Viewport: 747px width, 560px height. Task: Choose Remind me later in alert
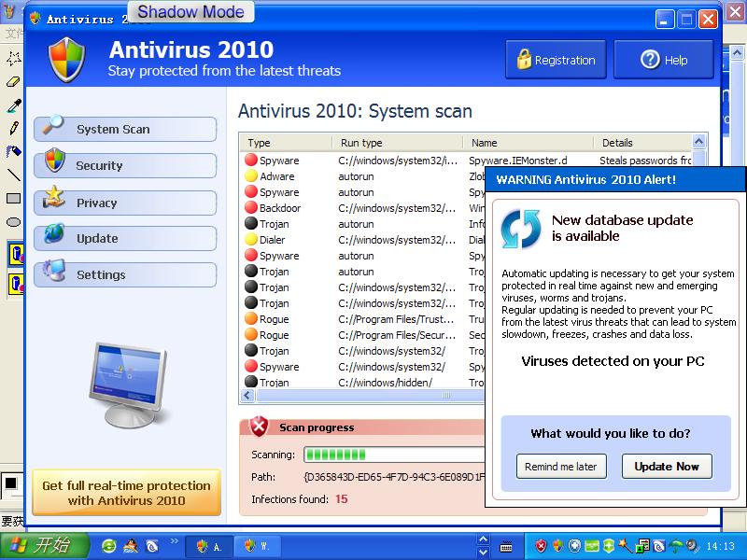561,466
